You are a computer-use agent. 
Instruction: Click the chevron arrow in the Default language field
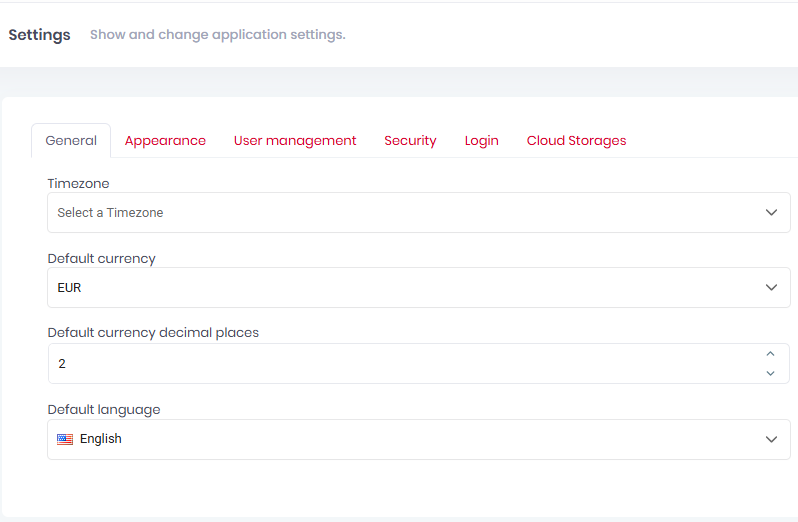click(x=771, y=439)
